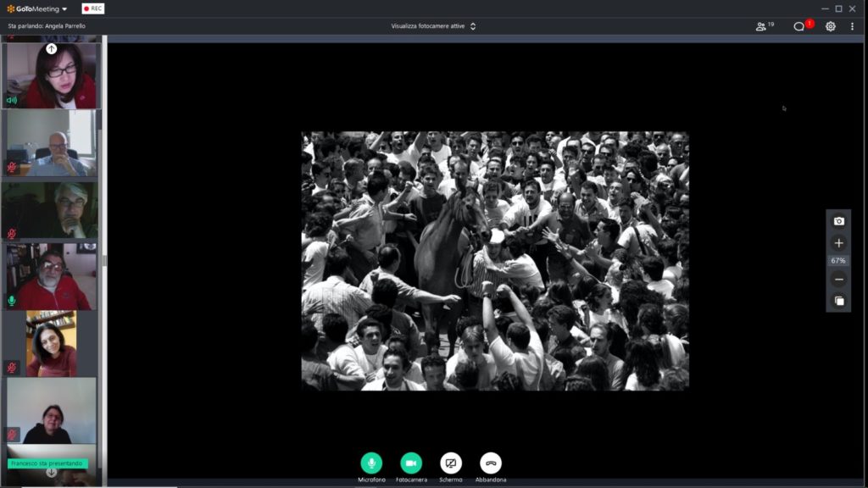868x488 pixels.
Task: Take a screenshot with camera icon
Action: pos(838,221)
